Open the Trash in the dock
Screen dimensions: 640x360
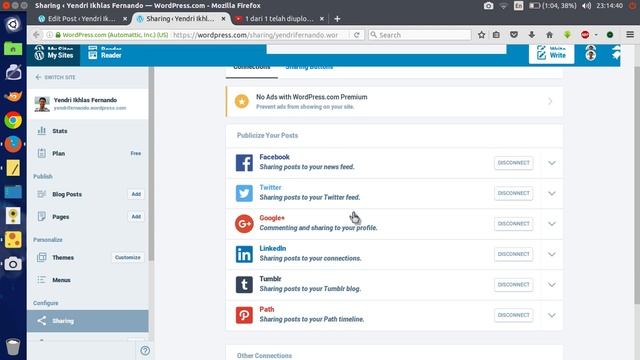click(13, 347)
